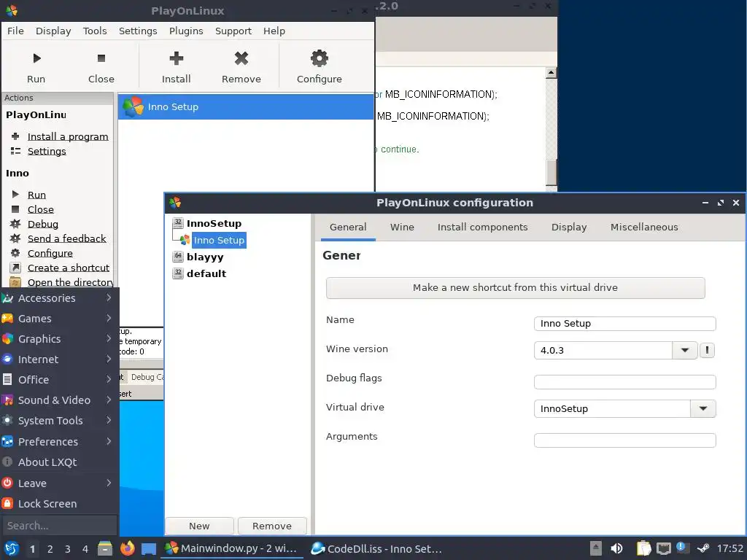Click the Arguments input field
Screen dimensions: 747x560
(624, 440)
